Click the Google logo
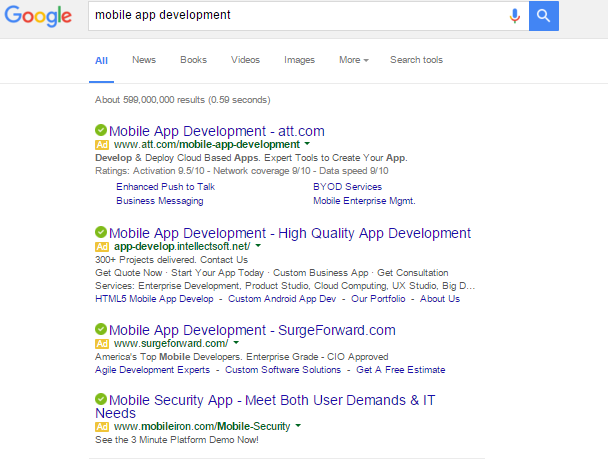 click(x=37, y=16)
